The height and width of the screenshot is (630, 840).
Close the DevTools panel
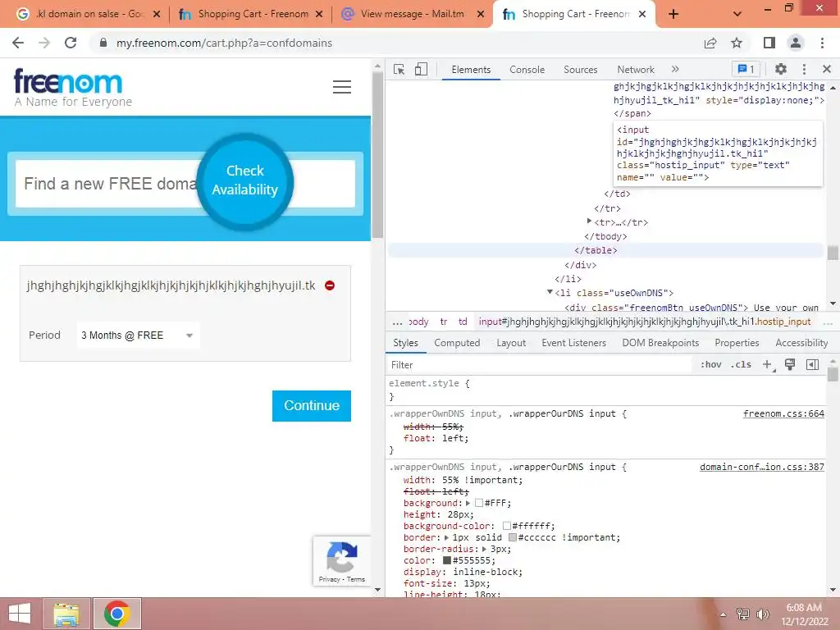tap(827, 69)
